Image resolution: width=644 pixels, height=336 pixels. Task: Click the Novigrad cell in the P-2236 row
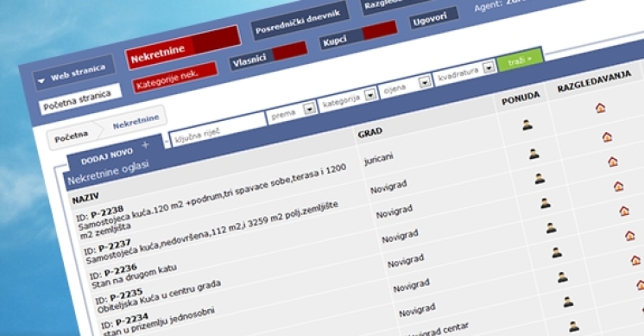pos(395,212)
